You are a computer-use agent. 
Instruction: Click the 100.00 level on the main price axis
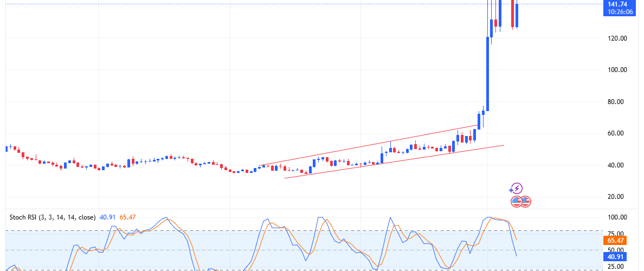pos(617,70)
